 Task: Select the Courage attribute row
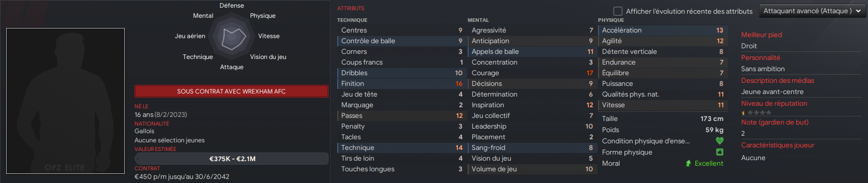(x=532, y=73)
